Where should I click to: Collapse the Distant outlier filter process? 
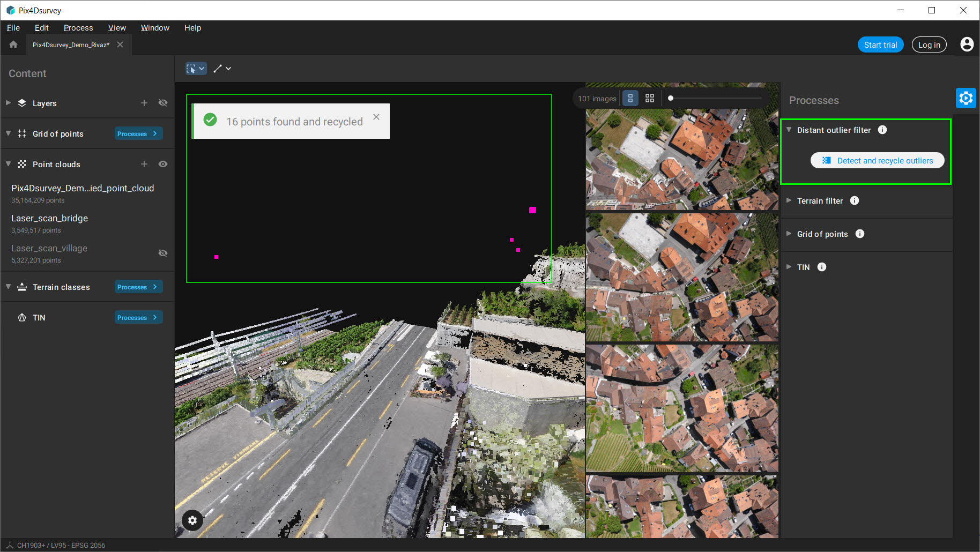click(789, 130)
